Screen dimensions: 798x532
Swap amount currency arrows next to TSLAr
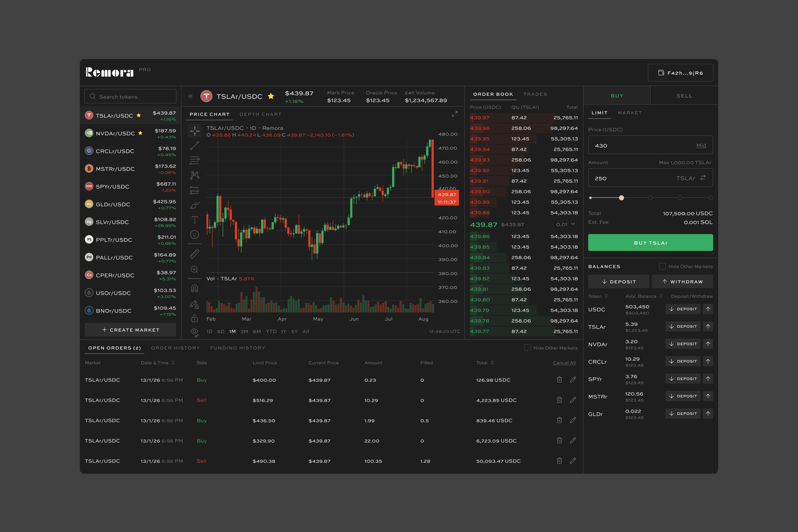point(703,178)
